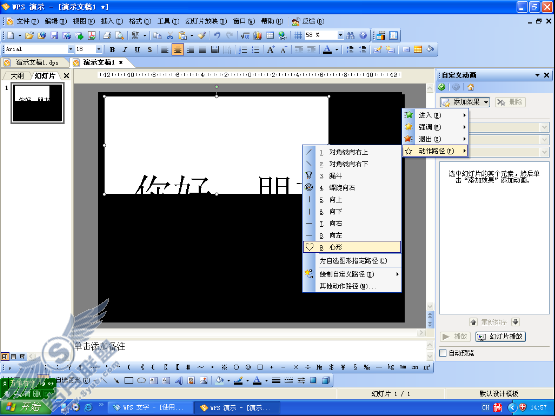Viewport: 555px width, 416px height.
Task: Toggle text Shadow formatting
Action: pyautogui.click(x=150, y=50)
